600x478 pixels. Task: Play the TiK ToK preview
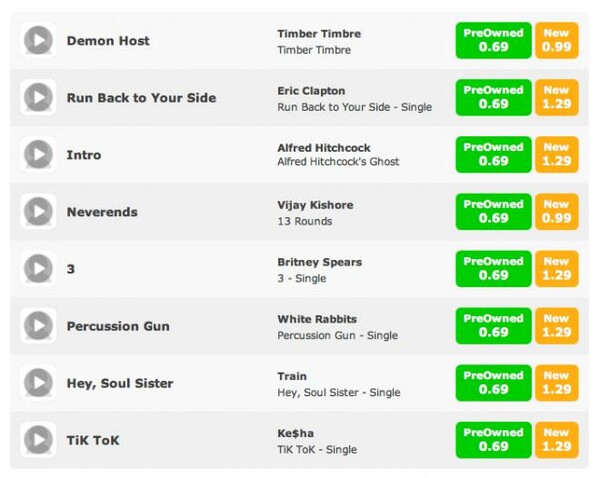[38, 440]
